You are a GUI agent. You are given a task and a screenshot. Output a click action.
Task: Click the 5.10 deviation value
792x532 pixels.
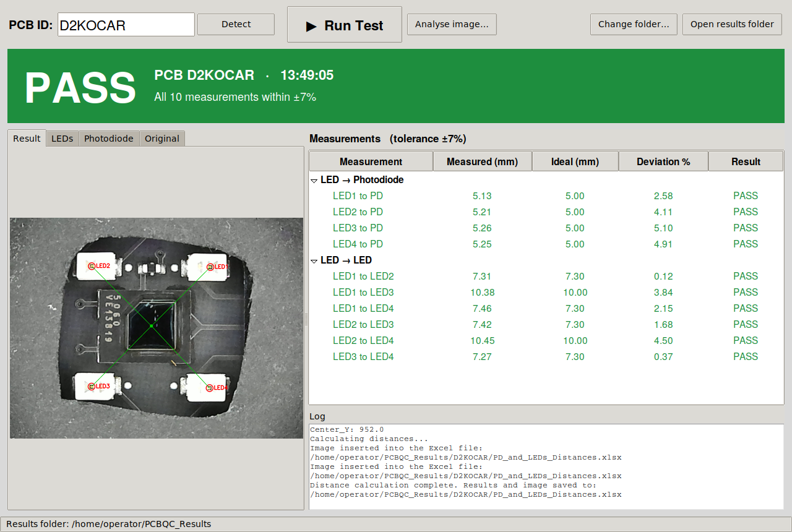point(663,228)
